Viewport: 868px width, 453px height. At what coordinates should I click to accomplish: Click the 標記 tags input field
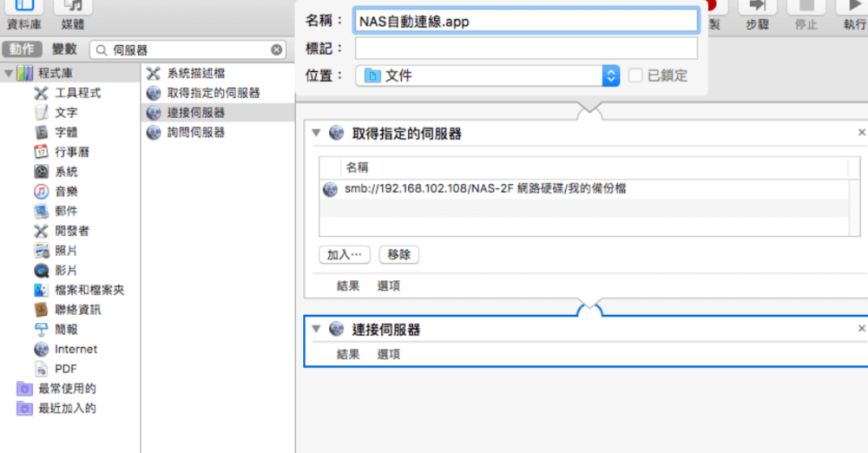[526, 49]
